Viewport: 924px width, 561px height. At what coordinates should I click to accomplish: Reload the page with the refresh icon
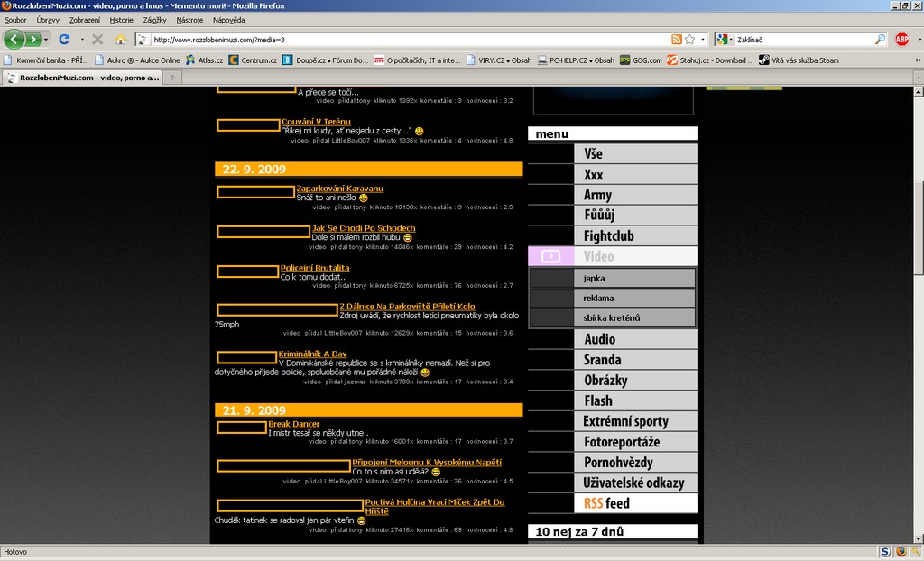click(64, 40)
